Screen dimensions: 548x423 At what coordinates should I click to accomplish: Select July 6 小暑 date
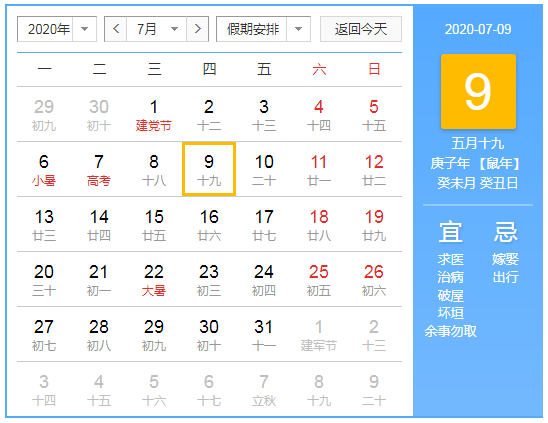(x=44, y=170)
